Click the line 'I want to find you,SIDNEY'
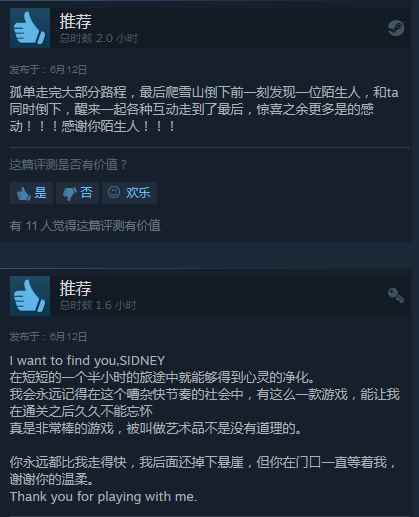The image size is (419, 517). click(87, 360)
